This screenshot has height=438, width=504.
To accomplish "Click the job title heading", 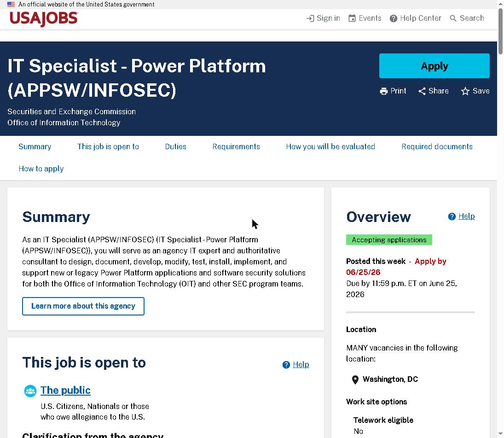I will point(137,78).
